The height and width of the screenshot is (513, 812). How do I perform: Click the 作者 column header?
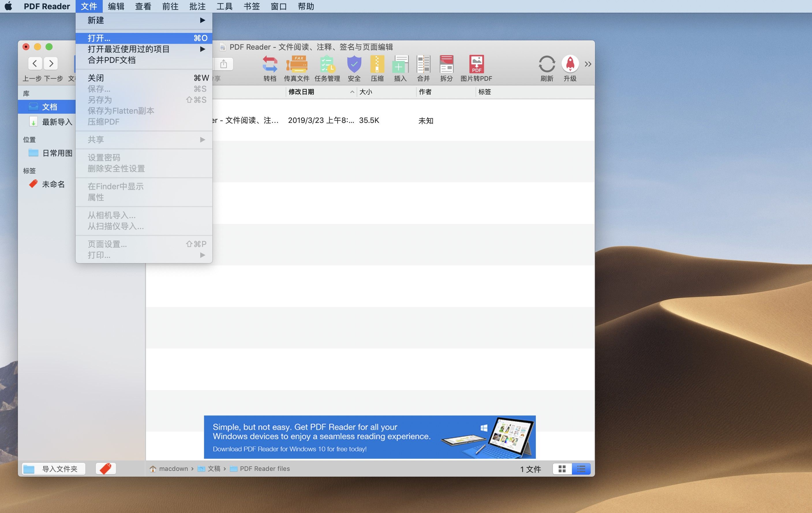(446, 92)
